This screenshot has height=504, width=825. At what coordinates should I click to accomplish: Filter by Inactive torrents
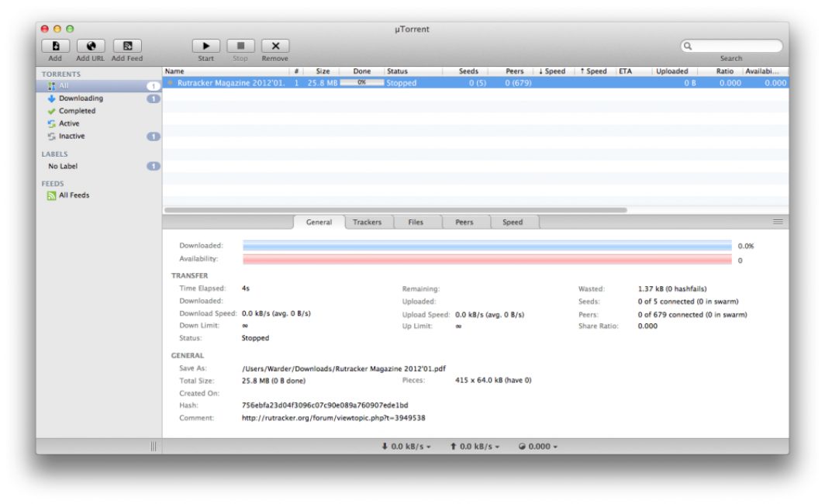click(99, 136)
